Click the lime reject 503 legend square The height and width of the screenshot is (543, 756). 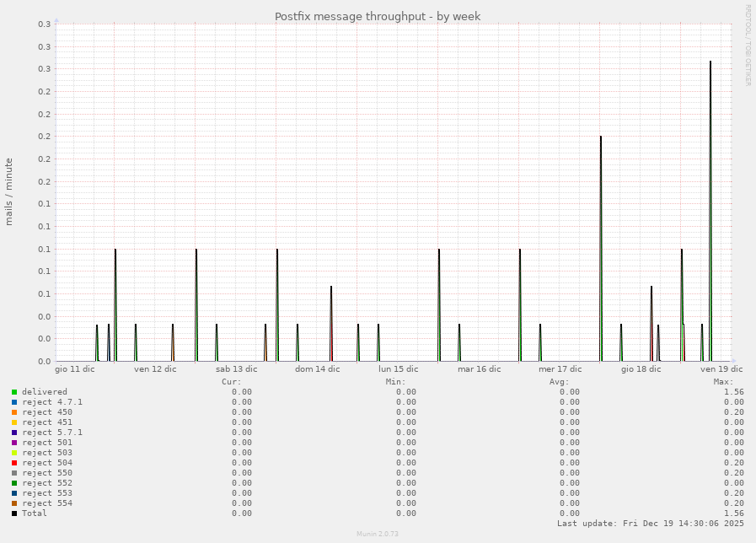tap(13, 452)
